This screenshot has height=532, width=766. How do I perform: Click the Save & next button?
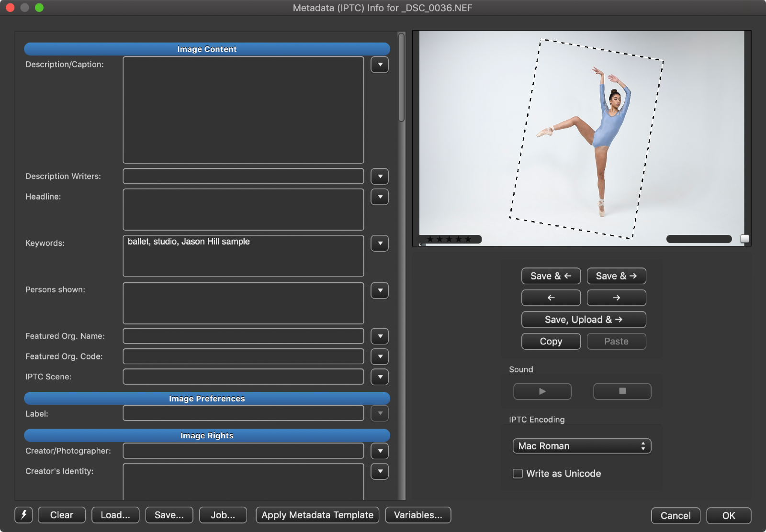(x=617, y=276)
